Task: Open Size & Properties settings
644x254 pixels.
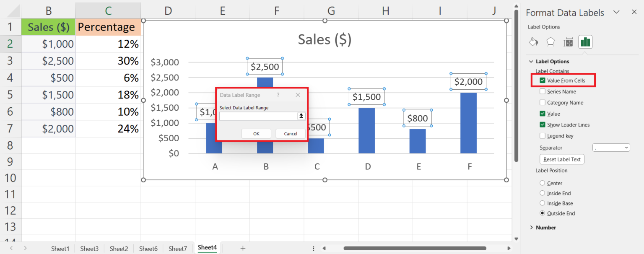Action: coord(568,42)
